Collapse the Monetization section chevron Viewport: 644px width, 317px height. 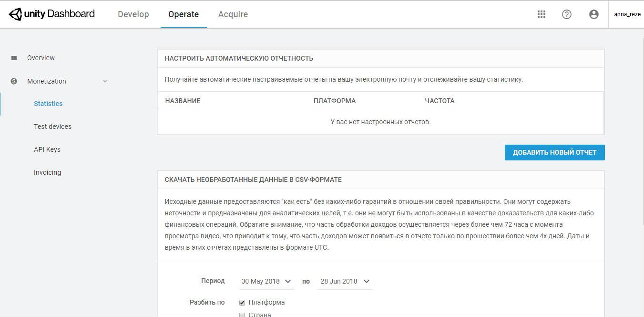105,81
